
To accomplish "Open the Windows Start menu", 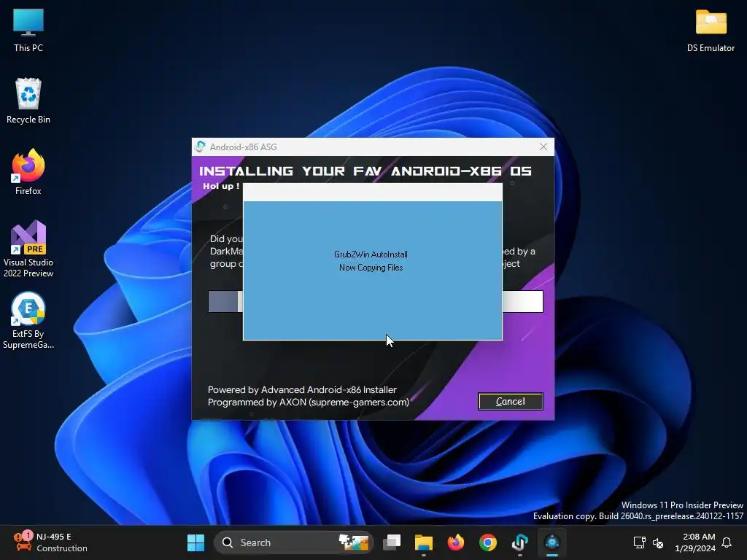I will (196, 542).
